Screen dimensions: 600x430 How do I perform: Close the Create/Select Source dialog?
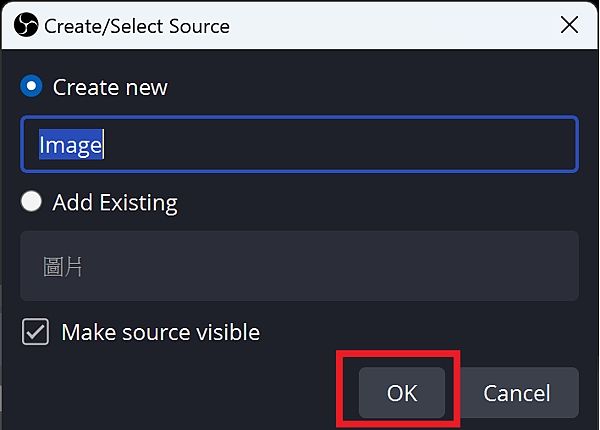click(569, 26)
